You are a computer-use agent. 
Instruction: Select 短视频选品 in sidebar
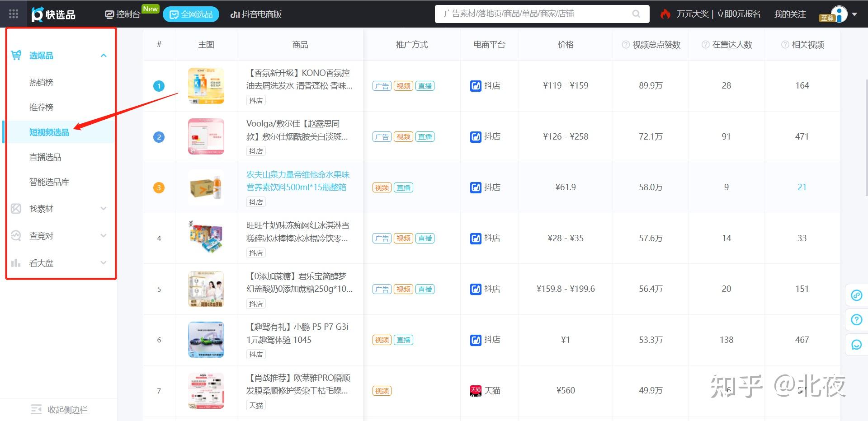tap(49, 132)
